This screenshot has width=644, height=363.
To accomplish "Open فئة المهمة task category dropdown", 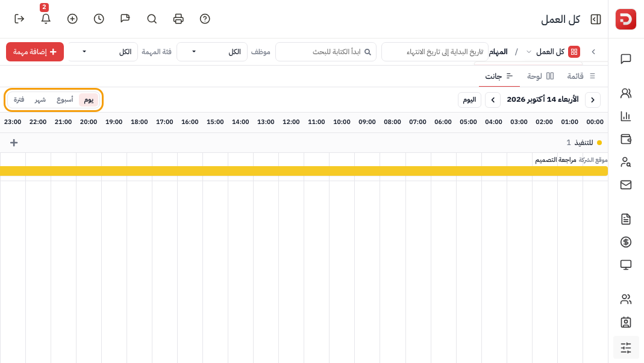I will [102, 52].
